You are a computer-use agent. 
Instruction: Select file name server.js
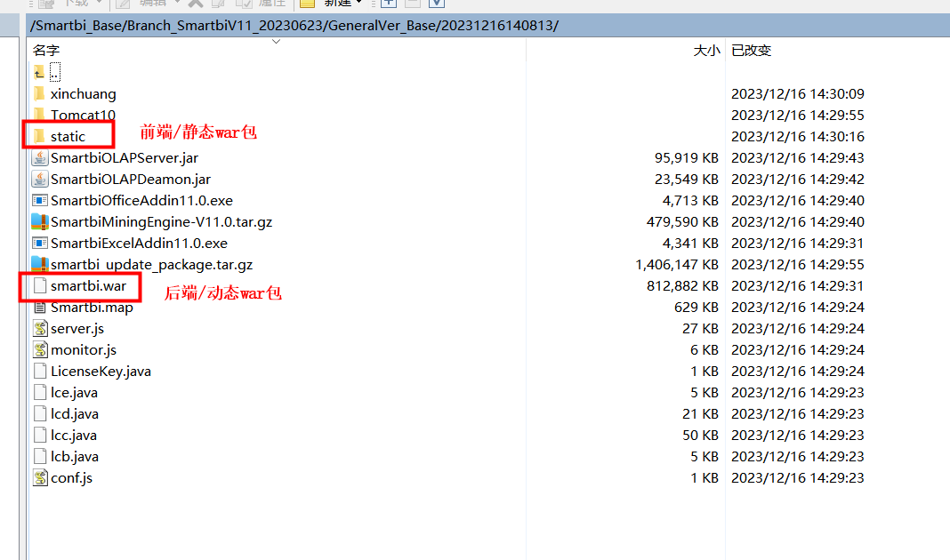pos(77,329)
